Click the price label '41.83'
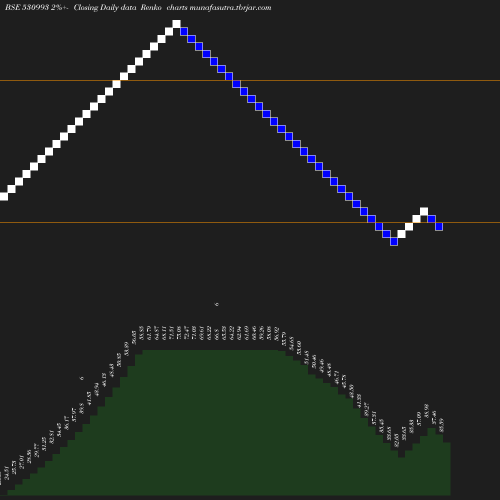The image size is (500, 500). (x=89, y=398)
